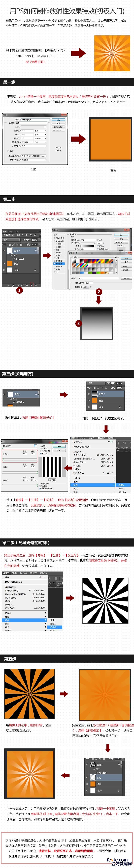Open 背景内容 dropdown in the New document dialog
Image resolution: width=134 pixels, height=868 pixels.
coord(34,146)
